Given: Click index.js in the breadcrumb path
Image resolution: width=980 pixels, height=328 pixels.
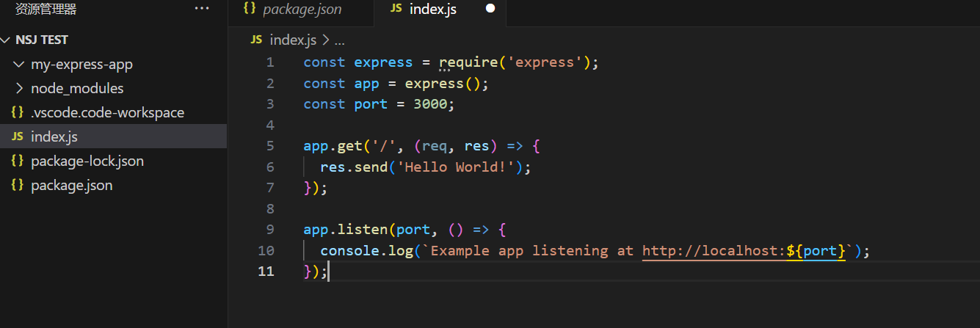Looking at the screenshot, I should tap(294, 40).
